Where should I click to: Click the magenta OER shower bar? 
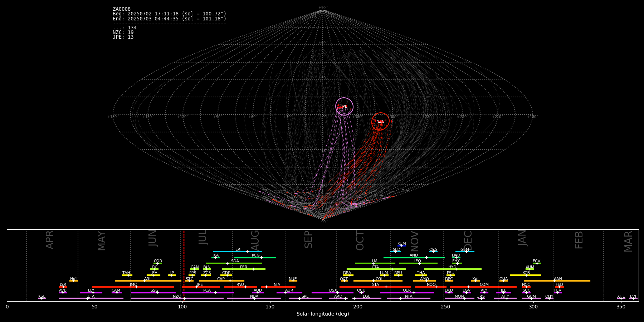point(407,293)
